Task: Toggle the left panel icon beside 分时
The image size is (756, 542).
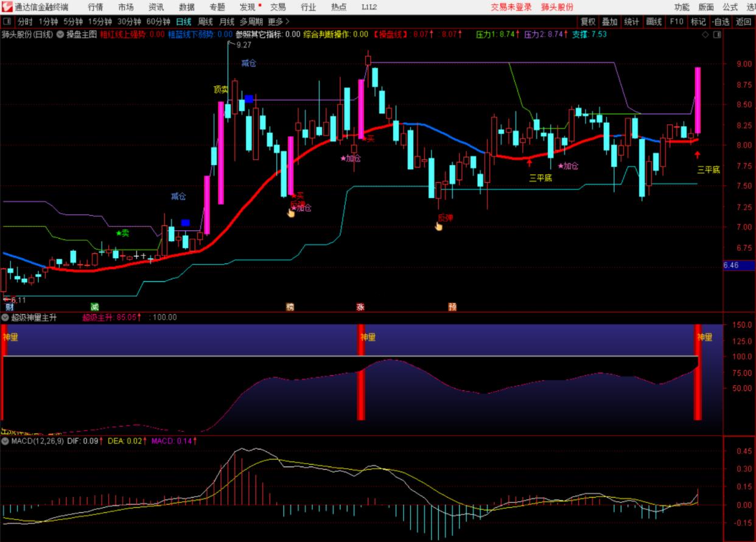Action: coord(7,22)
